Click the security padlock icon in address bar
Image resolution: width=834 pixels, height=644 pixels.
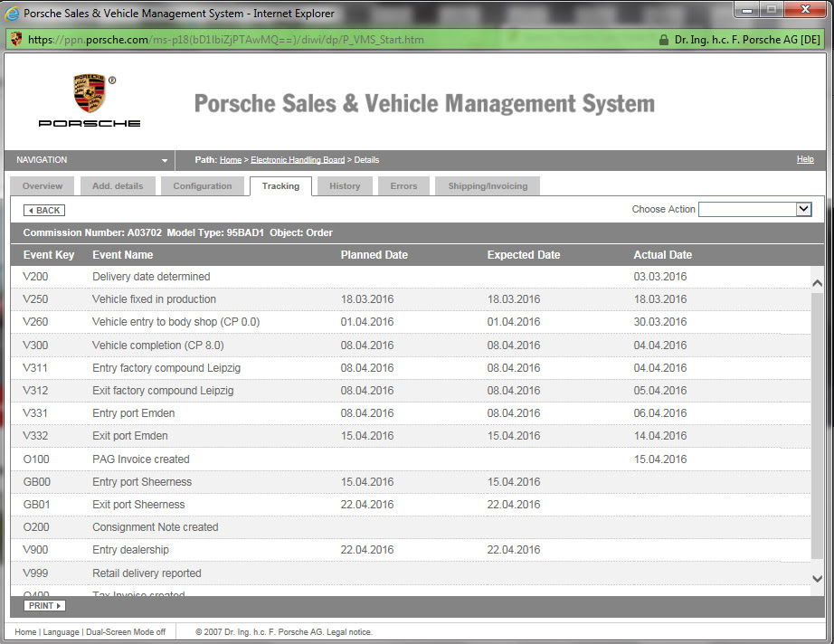coord(663,40)
